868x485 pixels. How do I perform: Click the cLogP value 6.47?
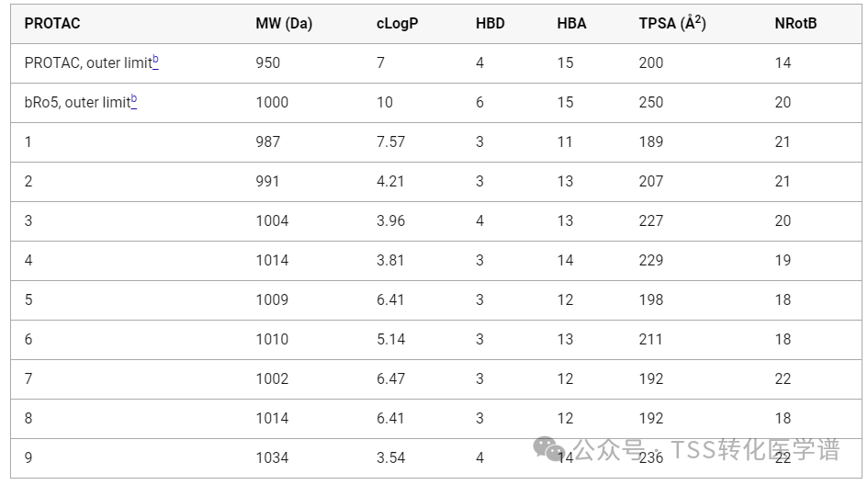[x=390, y=378]
